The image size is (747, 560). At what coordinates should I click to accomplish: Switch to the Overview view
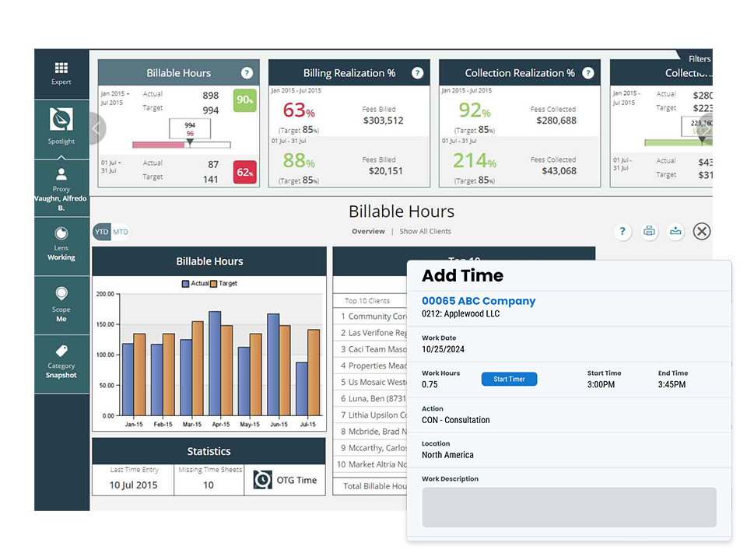point(368,232)
